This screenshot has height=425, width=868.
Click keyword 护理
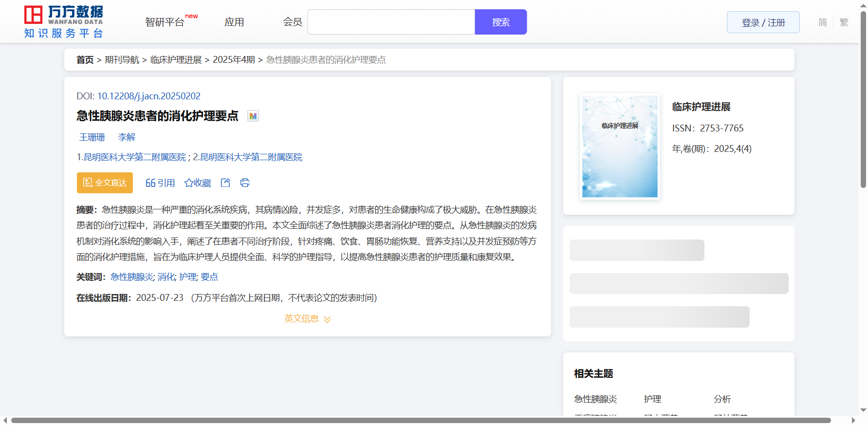tap(187, 277)
